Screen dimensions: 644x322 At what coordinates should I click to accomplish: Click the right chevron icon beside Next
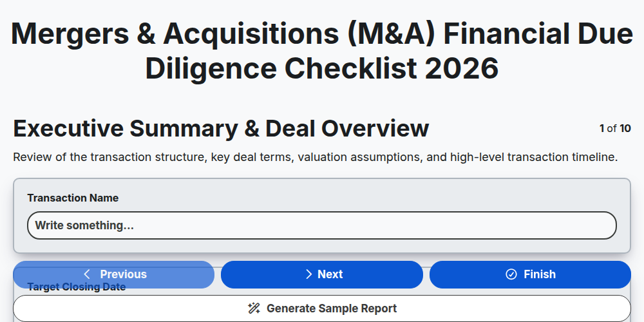point(309,274)
